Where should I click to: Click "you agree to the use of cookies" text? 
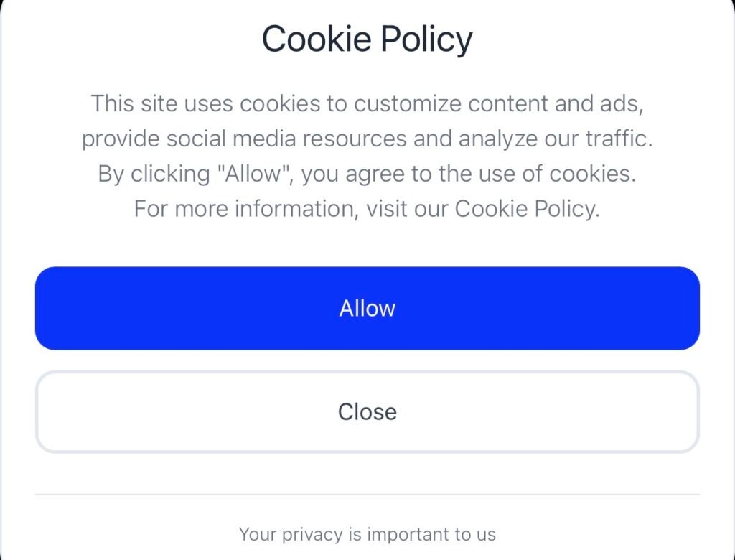[468, 174]
